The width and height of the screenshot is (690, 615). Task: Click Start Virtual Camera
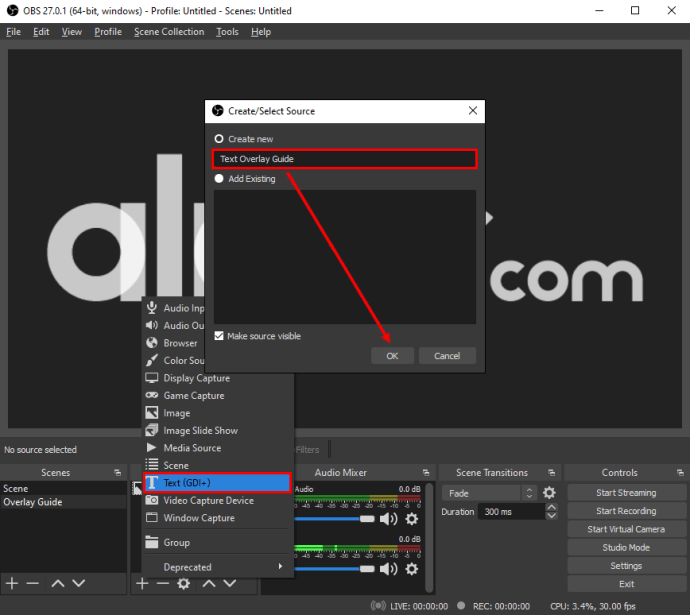[626, 529]
